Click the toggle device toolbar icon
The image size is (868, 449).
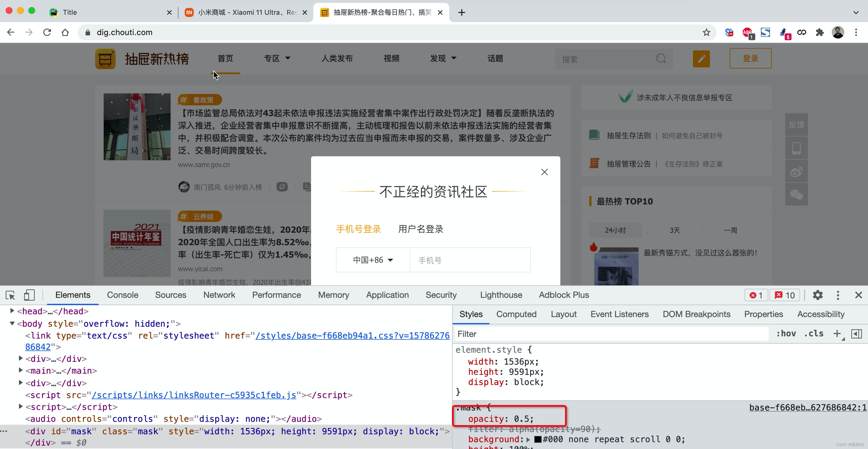29,294
